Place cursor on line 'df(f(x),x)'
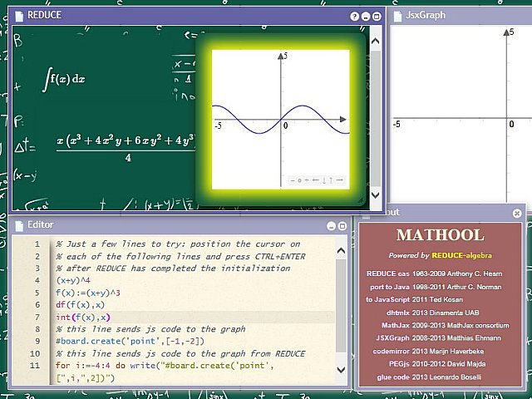 pos(81,305)
